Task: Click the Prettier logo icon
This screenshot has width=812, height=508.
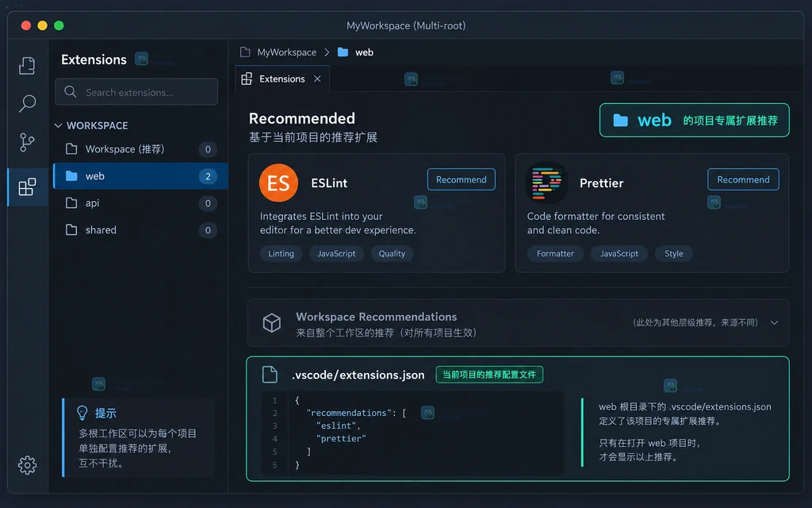Action: (x=546, y=183)
